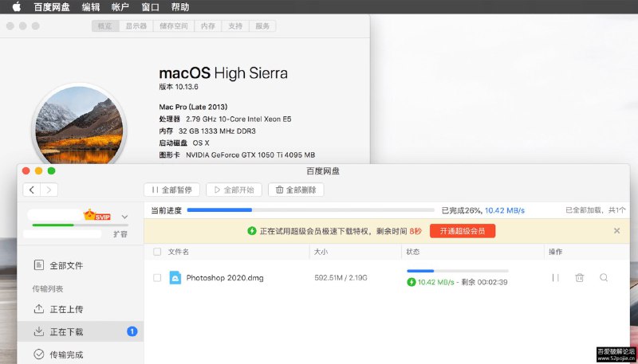Image resolution: width=638 pixels, height=364 pixels.
Task: Open the 帮助 menu
Action: coord(180,7)
